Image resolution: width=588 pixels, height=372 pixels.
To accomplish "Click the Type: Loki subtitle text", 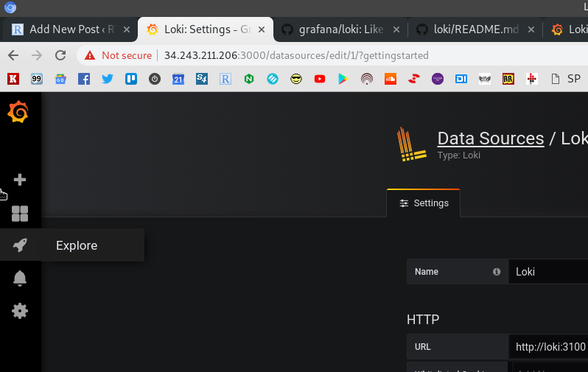I will tap(458, 155).
